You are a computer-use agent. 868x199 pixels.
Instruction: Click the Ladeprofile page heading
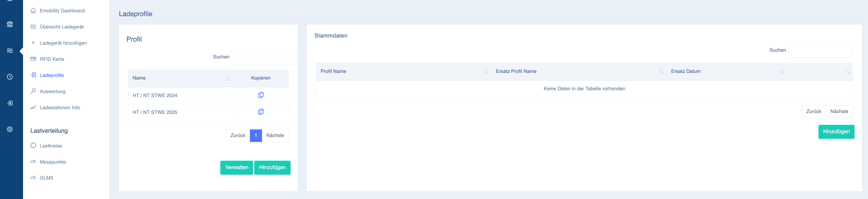tap(135, 14)
